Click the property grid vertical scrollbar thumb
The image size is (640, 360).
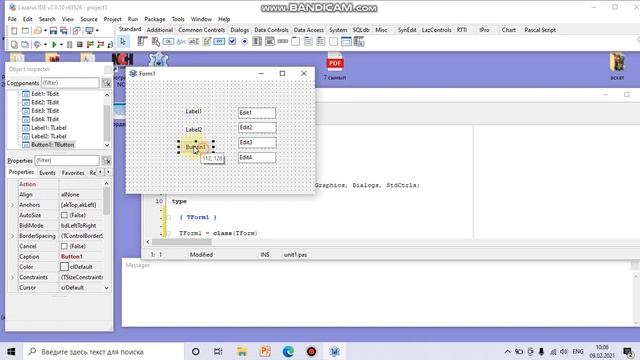pos(107,201)
